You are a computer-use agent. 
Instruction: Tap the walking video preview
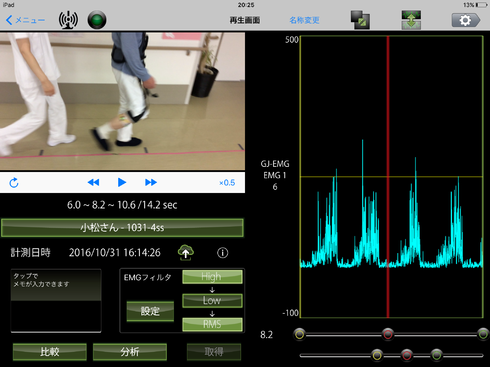(122, 101)
